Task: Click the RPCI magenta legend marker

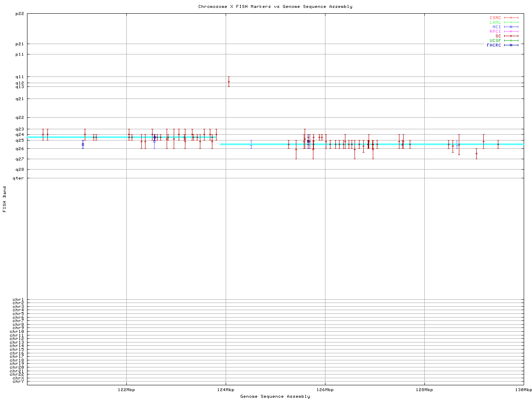Action: coord(511,32)
